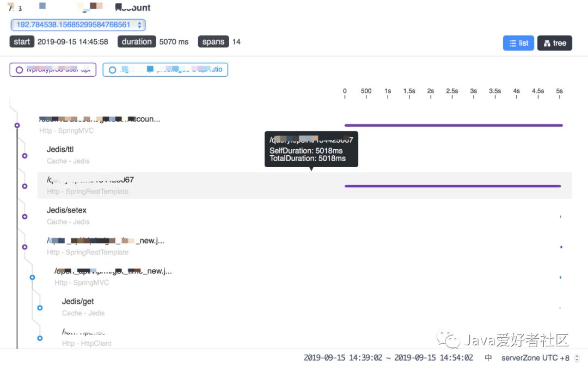This screenshot has height=366, width=588.
Task: Toggle the 中 language switch
Action: click(x=488, y=358)
